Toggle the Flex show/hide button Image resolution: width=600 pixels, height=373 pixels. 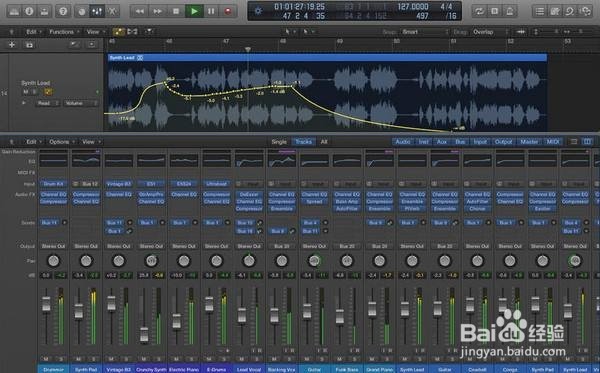coord(132,32)
